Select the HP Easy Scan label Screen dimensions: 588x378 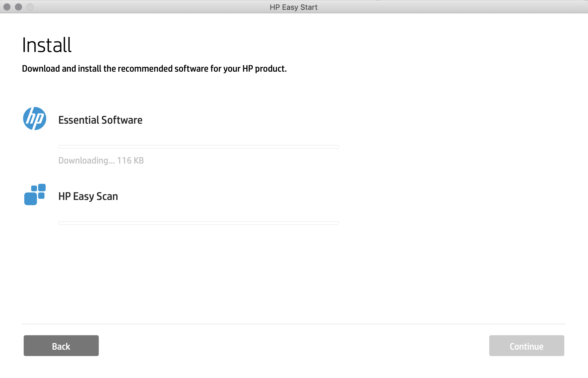(88, 197)
